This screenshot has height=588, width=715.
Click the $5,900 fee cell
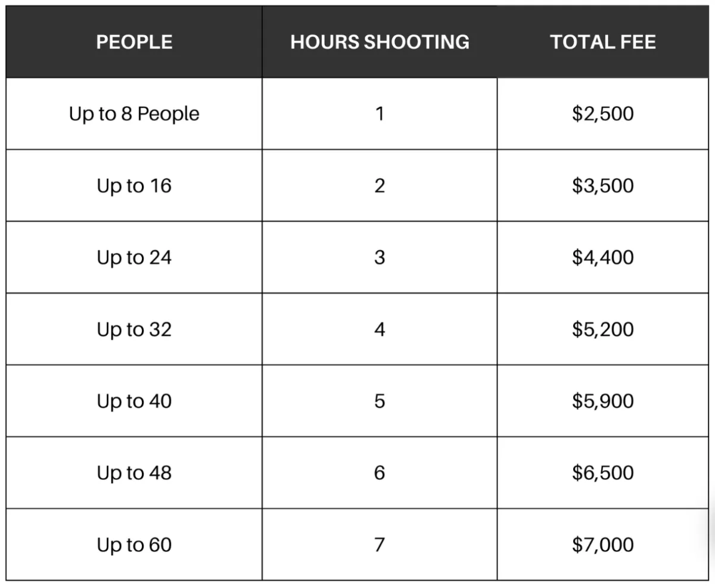click(603, 401)
